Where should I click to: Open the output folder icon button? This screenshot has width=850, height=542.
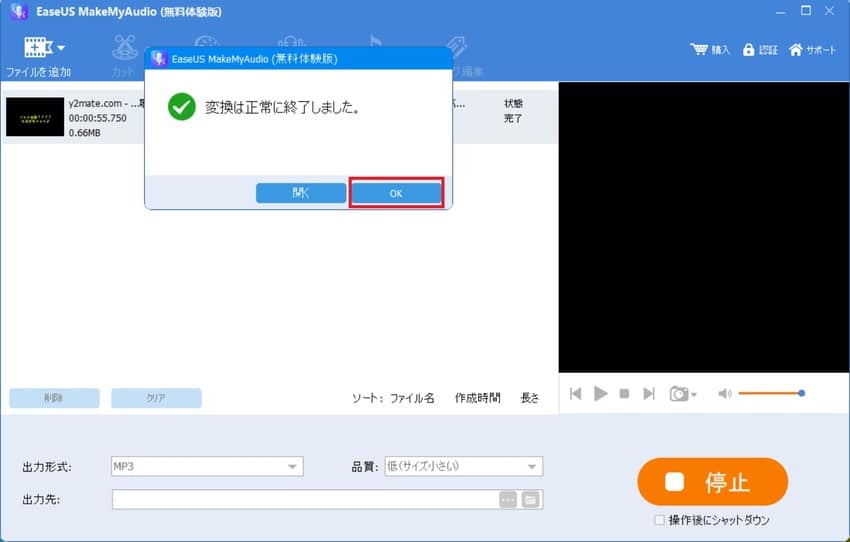point(531,499)
